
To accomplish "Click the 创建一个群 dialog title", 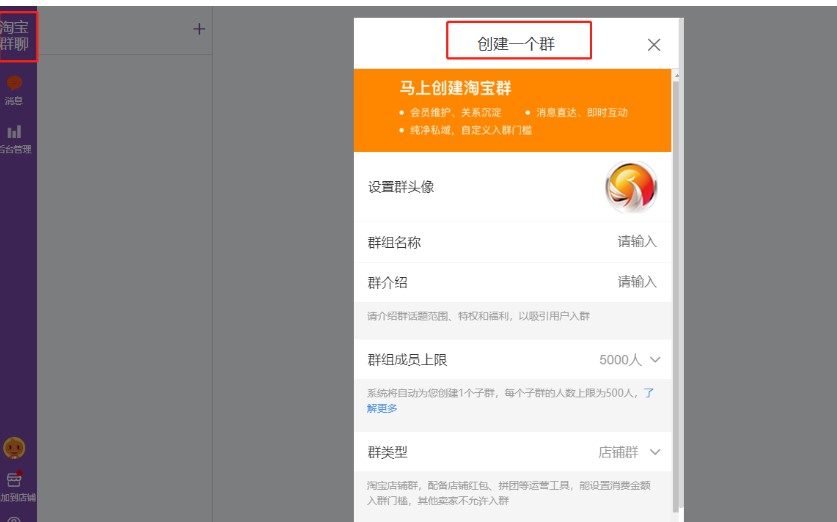I will [516, 44].
